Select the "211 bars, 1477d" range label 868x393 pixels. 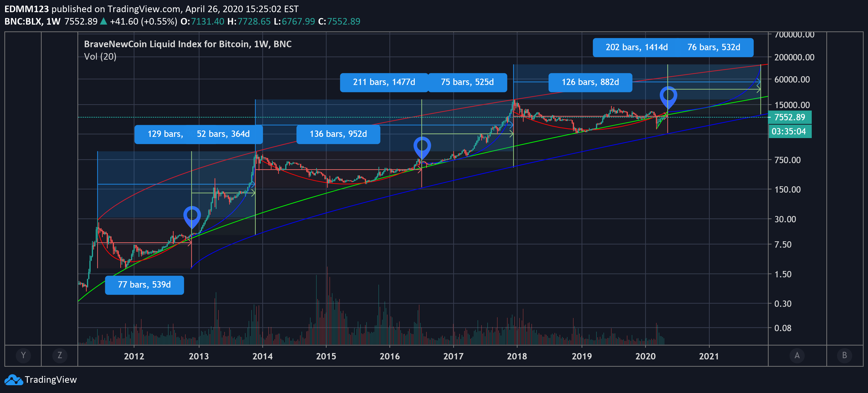[384, 82]
